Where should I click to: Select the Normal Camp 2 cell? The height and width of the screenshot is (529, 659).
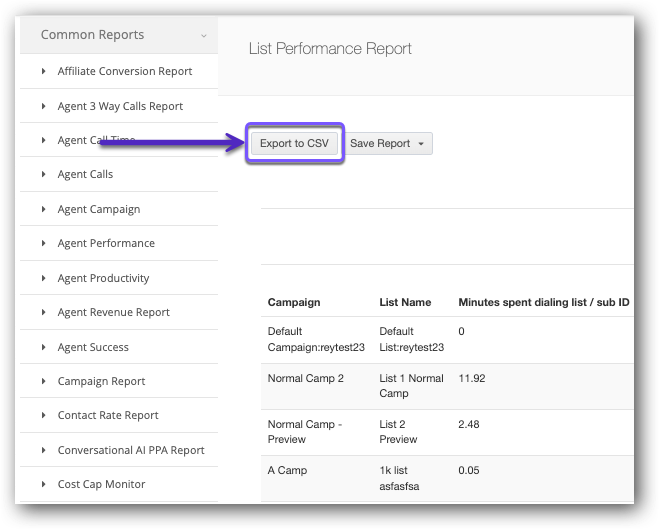point(306,378)
